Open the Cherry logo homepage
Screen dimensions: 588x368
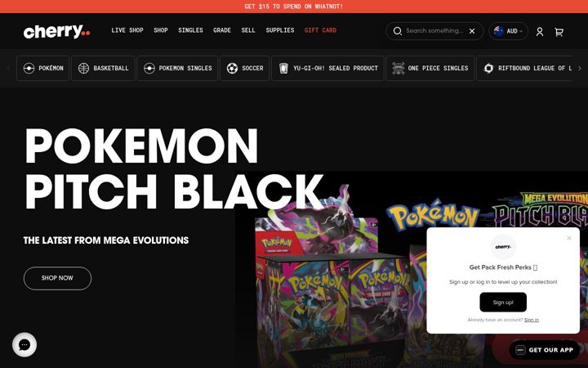pyautogui.click(x=56, y=31)
